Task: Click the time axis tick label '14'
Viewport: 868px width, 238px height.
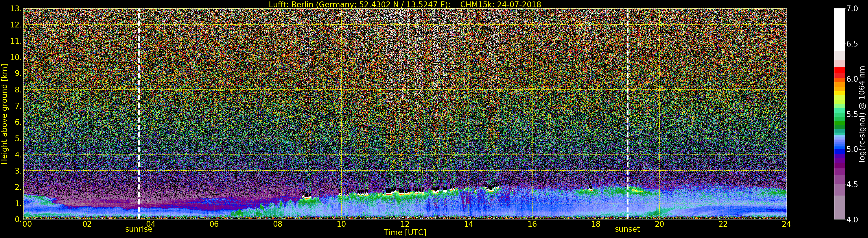Action: [x=468, y=224]
